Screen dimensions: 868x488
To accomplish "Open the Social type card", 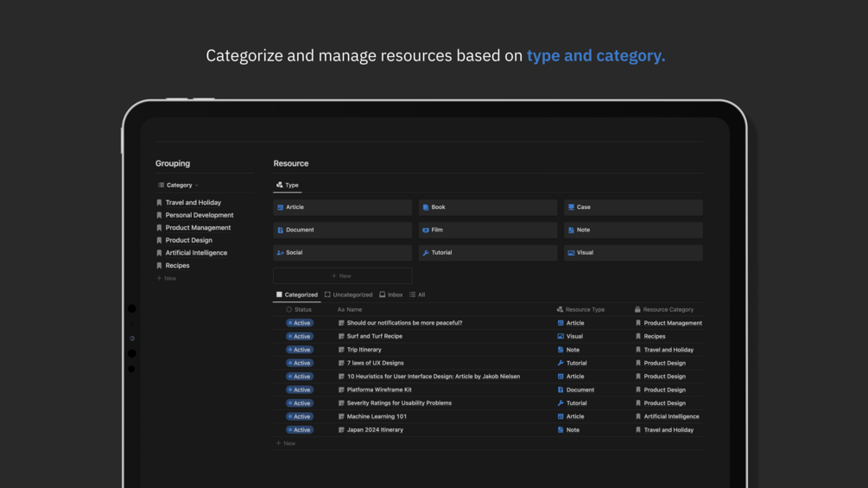I will pos(343,252).
